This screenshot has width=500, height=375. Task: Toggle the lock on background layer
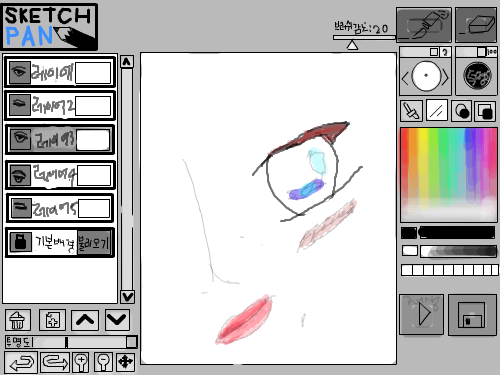coord(21,242)
